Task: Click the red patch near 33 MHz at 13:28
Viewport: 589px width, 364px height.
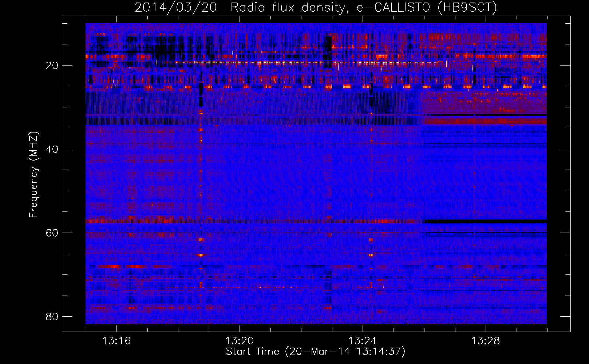Action: coord(486,121)
